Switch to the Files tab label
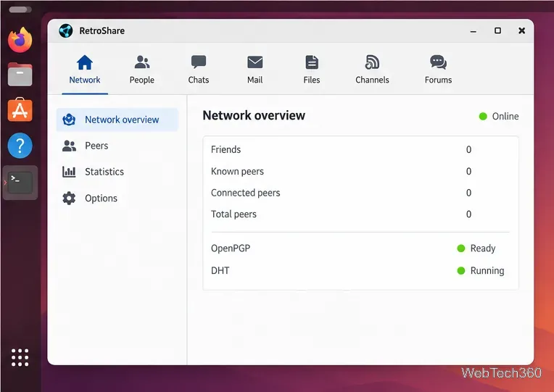 pyautogui.click(x=312, y=80)
